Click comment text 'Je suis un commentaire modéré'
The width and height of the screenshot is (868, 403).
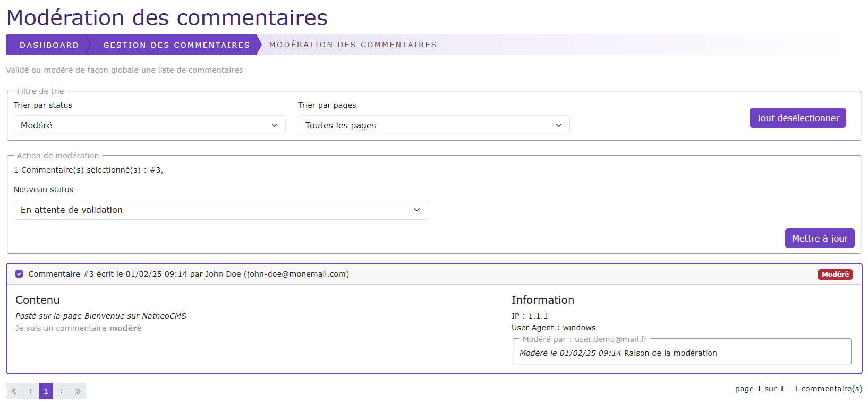click(79, 328)
